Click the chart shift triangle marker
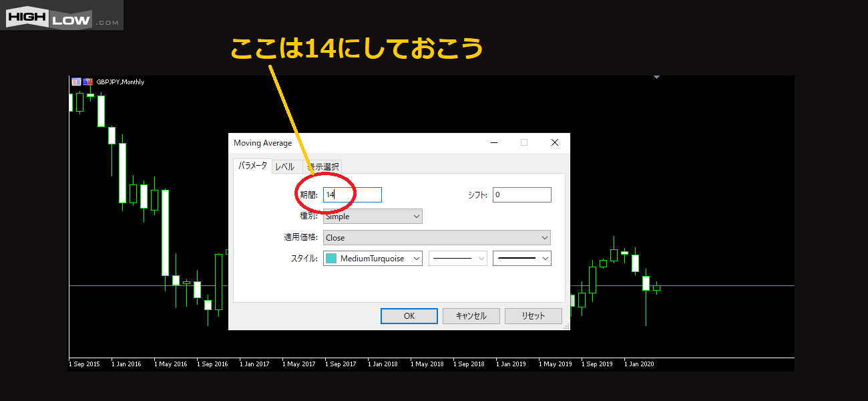The height and width of the screenshot is (401, 868). (656, 78)
